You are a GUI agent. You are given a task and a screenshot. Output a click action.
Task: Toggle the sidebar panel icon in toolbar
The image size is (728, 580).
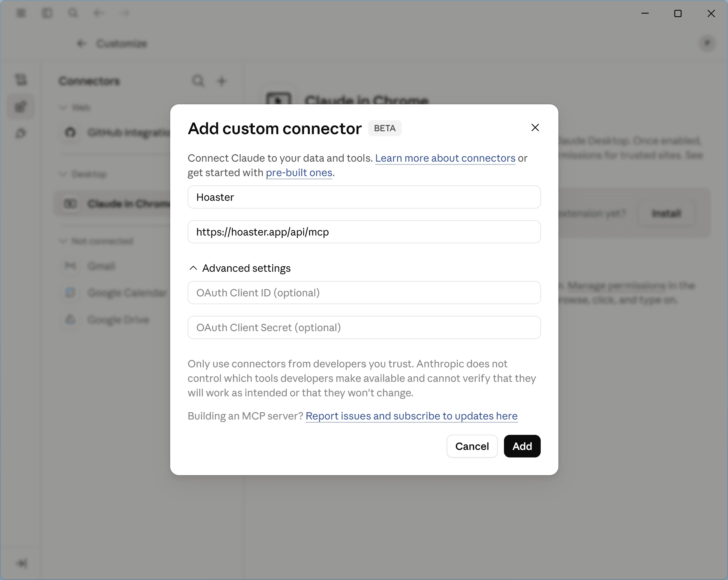pyautogui.click(x=47, y=13)
